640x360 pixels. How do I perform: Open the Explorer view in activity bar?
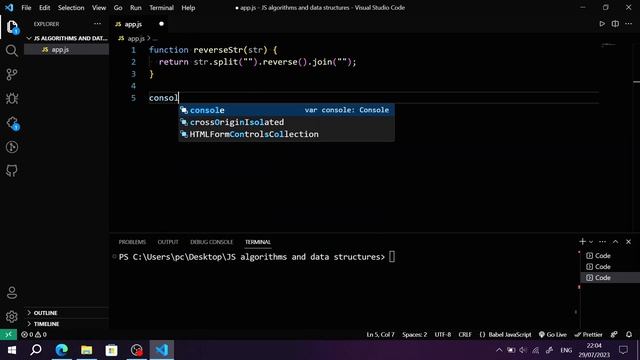click(x=12, y=27)
